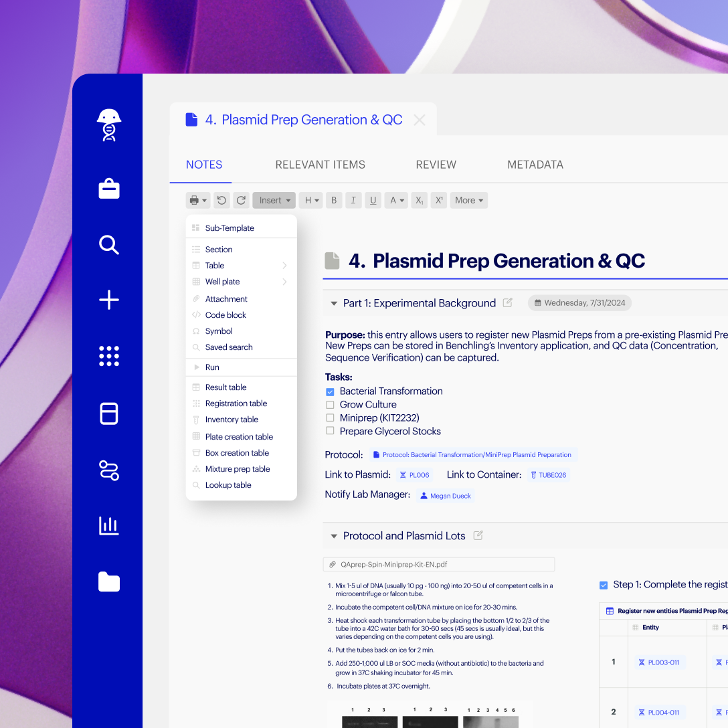Screen dimensions: 728x728
Task: Toggle the Step 1: Complete the registration checkbox
Action: tap(604, 585)
